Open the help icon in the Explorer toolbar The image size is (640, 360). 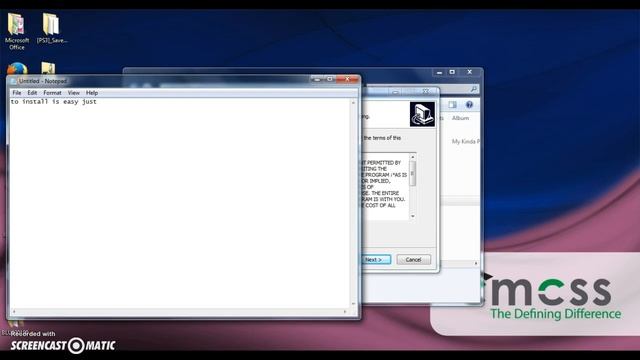469,105
